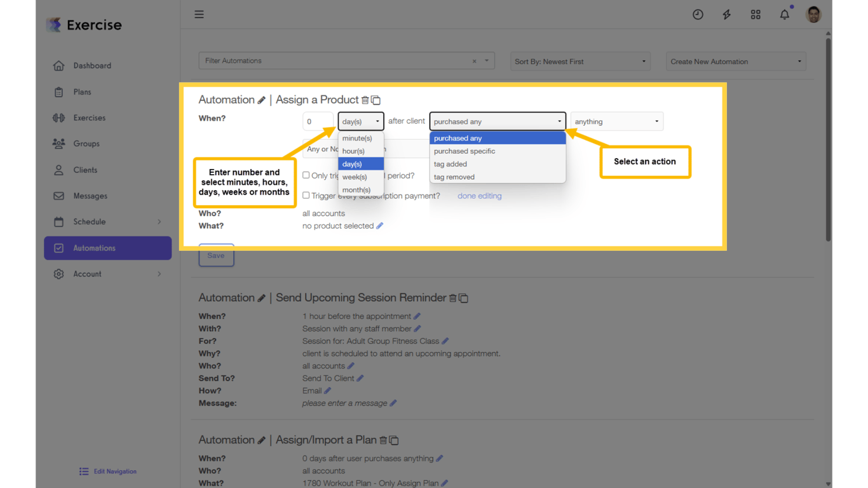The width and height of the screenshot is (868, 488).
Task: Open the Exercises section
Action: pos(89,118)
